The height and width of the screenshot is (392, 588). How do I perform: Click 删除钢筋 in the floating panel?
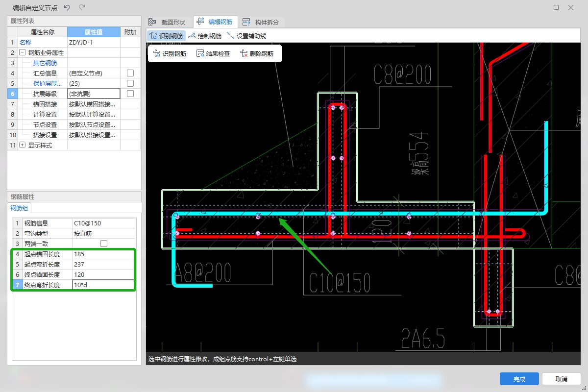tap(256, 54)
